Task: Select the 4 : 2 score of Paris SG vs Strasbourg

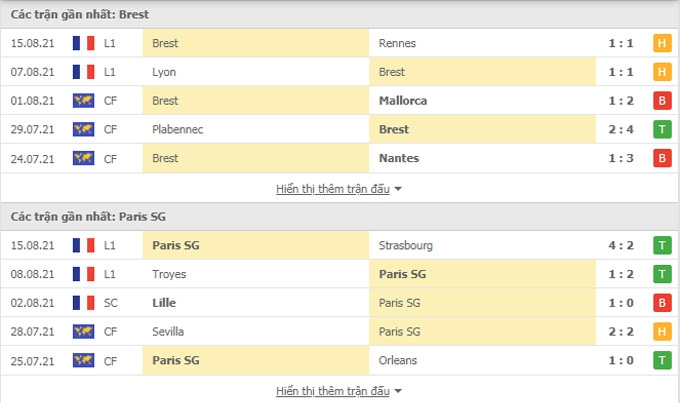Action: click(621, 245)
